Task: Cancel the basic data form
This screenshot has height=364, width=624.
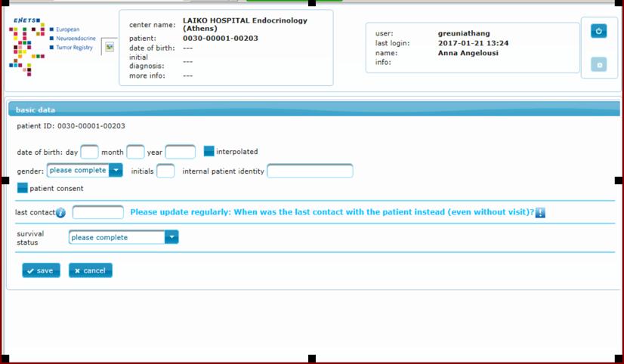Action: click(x=91, y=270)
